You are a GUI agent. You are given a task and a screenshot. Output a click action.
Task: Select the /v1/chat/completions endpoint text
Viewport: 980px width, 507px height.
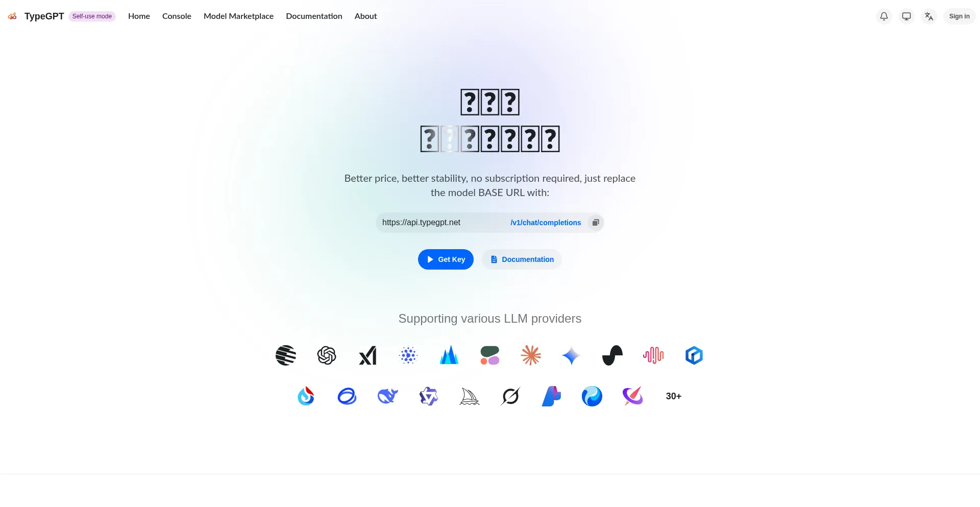coord(546,223)
